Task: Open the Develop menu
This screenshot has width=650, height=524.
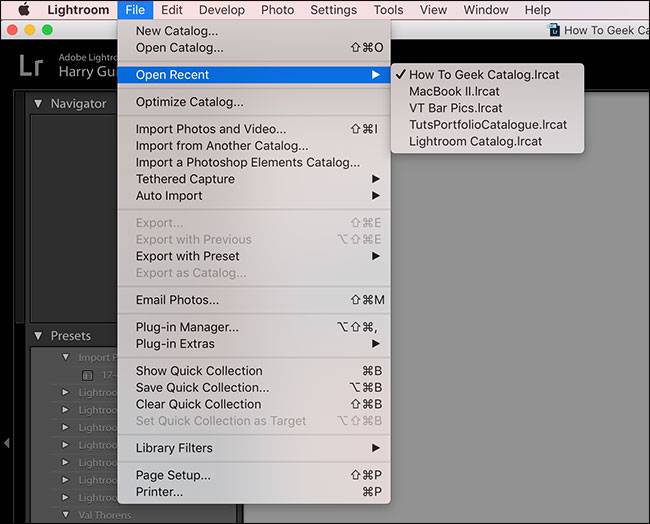Action: tap(222, 10)
